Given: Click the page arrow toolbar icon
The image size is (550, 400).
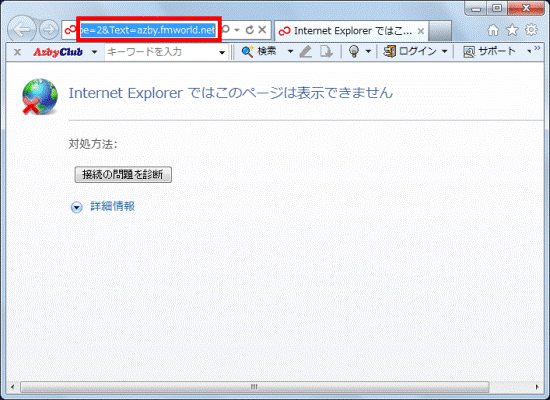Looking at the screenshot, I should tap(326, 52).
